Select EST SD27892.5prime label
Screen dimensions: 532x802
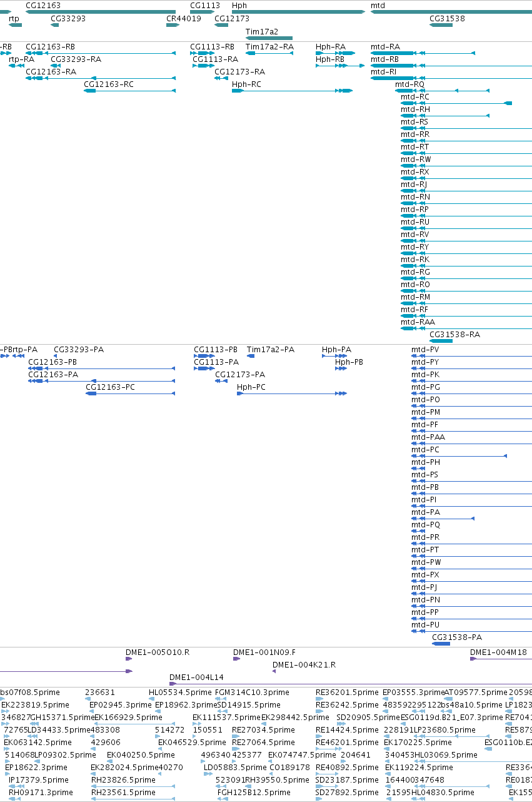(348, 793)
